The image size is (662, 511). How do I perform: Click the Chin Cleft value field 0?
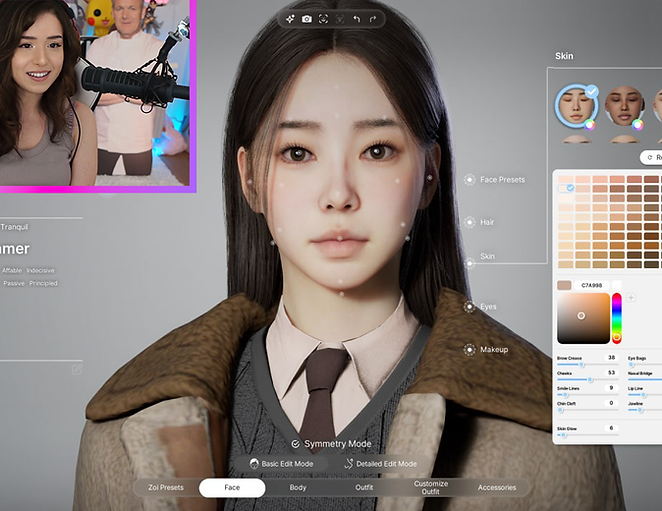point(611,403)
